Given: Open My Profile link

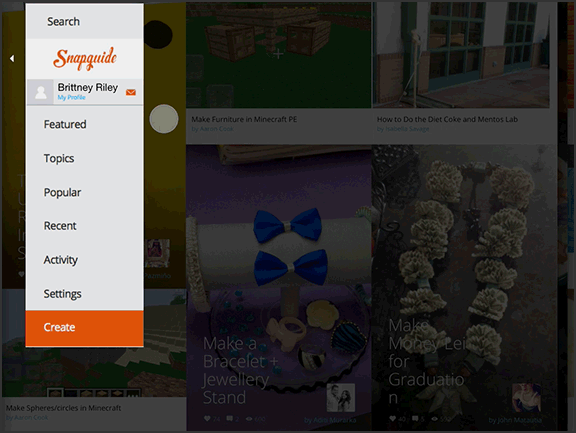Looking at the screenshot, I should [71, 97].
